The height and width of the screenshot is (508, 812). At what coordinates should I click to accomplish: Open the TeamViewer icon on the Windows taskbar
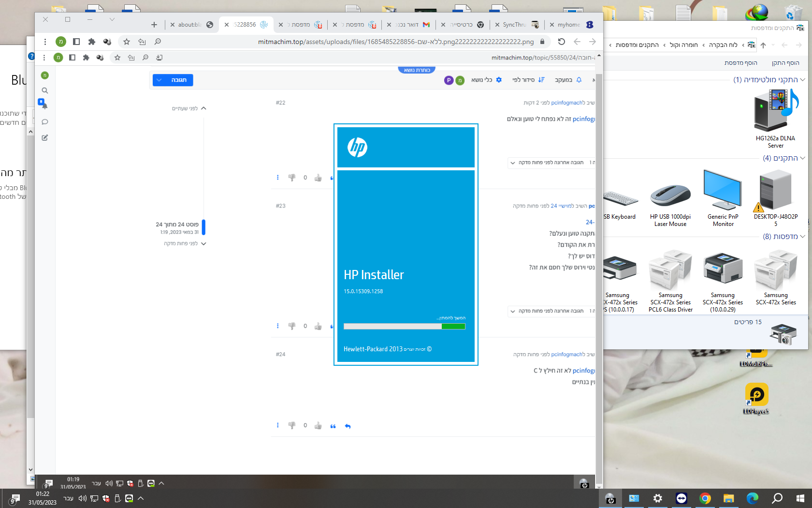[681, 498]
